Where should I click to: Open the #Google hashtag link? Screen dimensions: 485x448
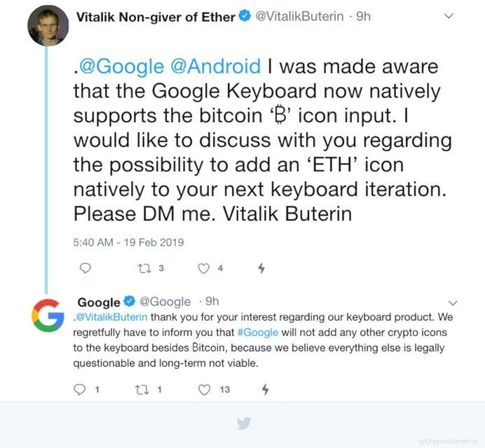point(256,333)
